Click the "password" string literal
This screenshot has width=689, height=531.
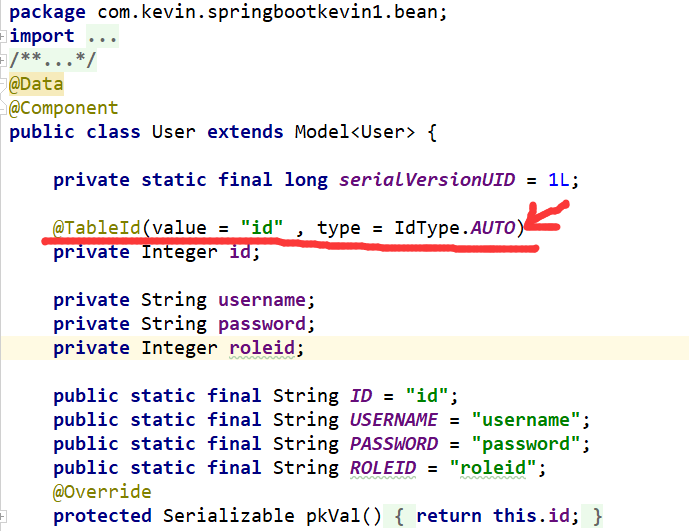tap(526, 444)
